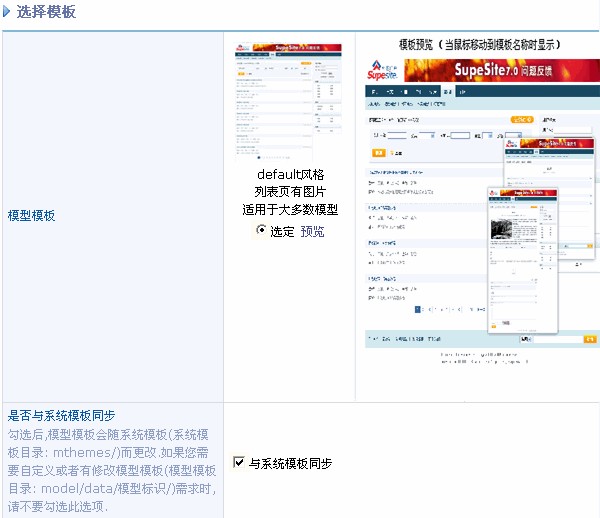Click the 适用于大多数模型 description line
The width and height of the screenshot is (600, 518).
point(290,210)
